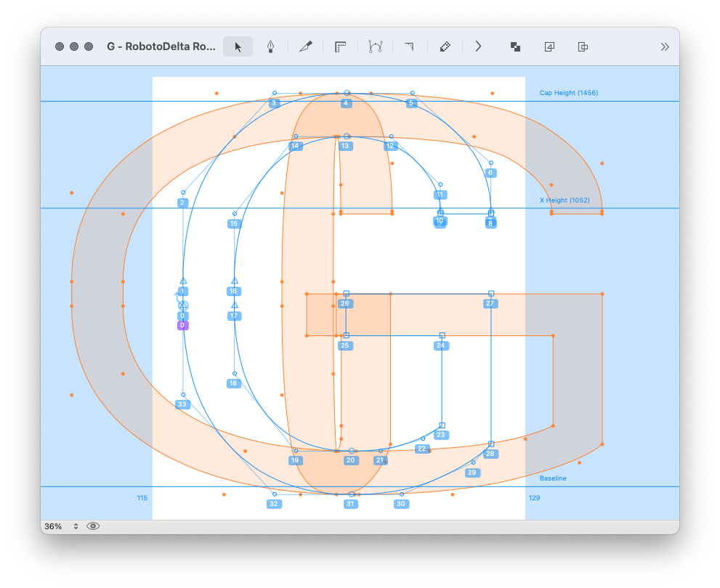The height and width of the screenshot is (588, 720).
Task: Select the Knife cutting tool
Action: [306, 46]
